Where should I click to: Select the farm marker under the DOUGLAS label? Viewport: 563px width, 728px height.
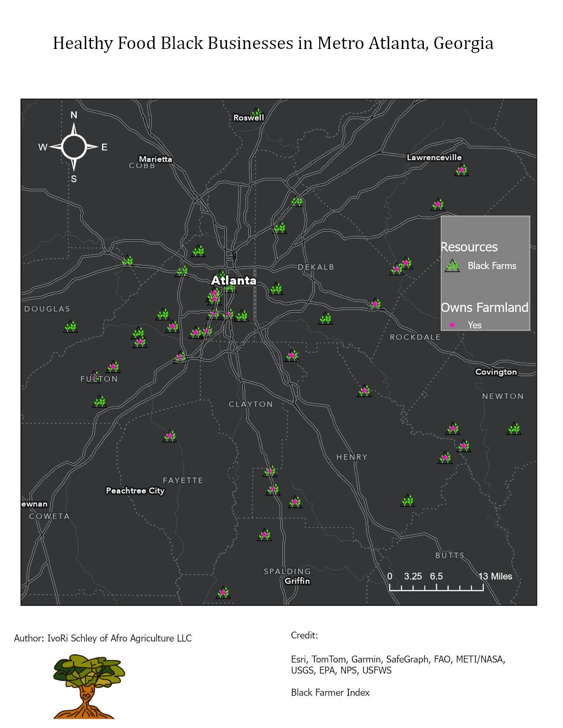tap(71, 326)
